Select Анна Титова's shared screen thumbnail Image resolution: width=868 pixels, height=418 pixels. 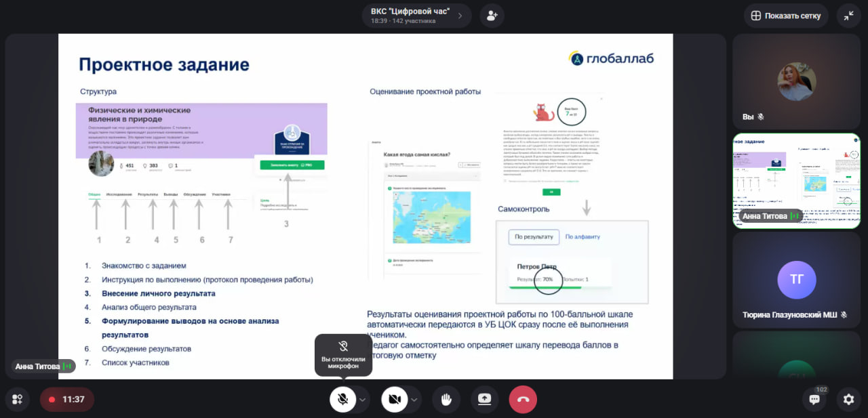pos(796,180)
